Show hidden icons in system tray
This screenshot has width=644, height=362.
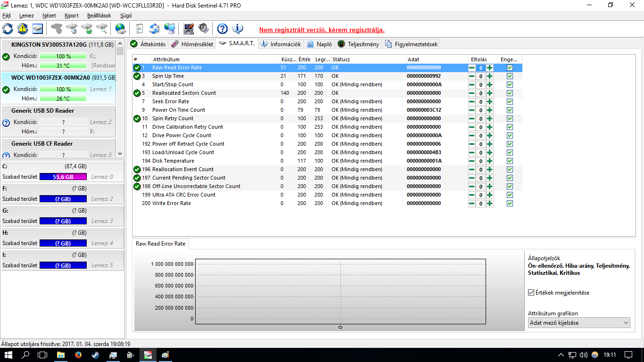[561, 354]
